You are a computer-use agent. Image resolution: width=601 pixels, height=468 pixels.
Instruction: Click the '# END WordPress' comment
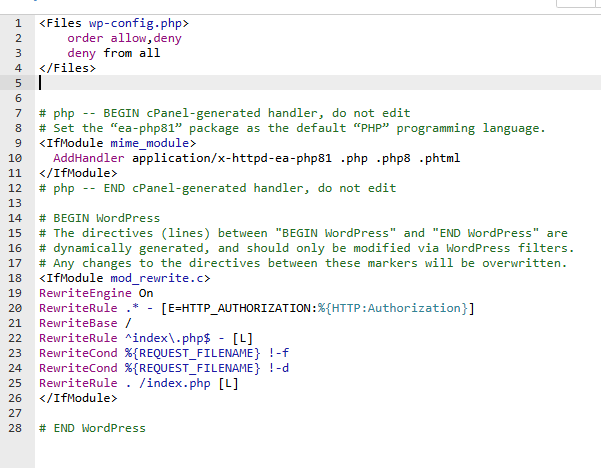pos(92,428)
